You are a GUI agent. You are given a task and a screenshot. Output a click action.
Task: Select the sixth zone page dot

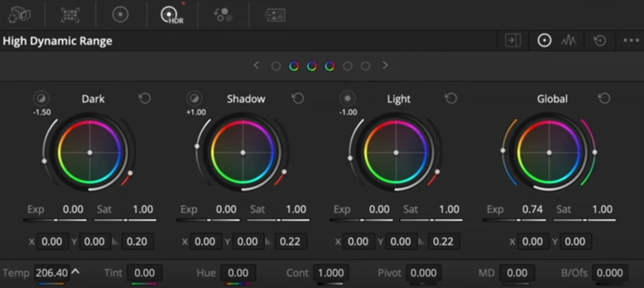[366, 67]
